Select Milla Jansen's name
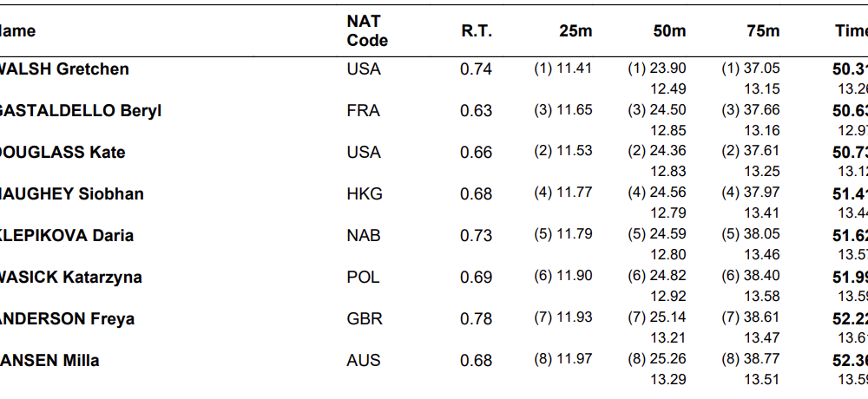The height and width of the screenshot is (399, 868). pyautogui.click(x=49, y=361)
